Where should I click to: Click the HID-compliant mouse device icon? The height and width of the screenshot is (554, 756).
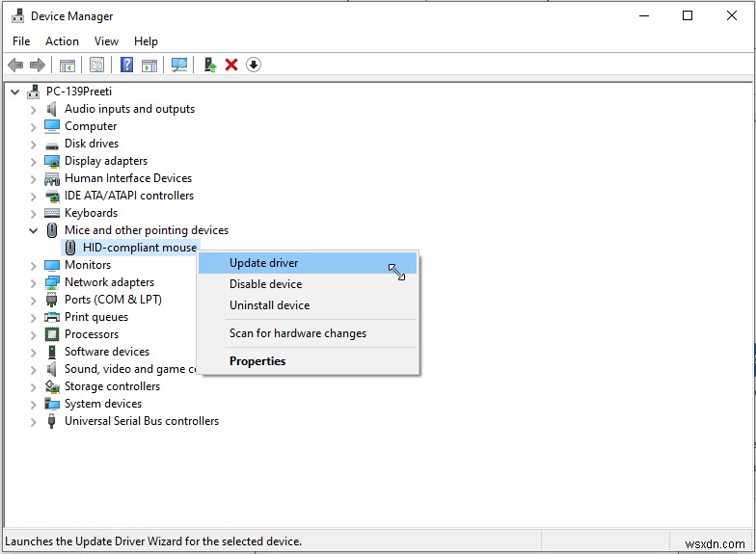pyautogui.click(x=70, y=248)
